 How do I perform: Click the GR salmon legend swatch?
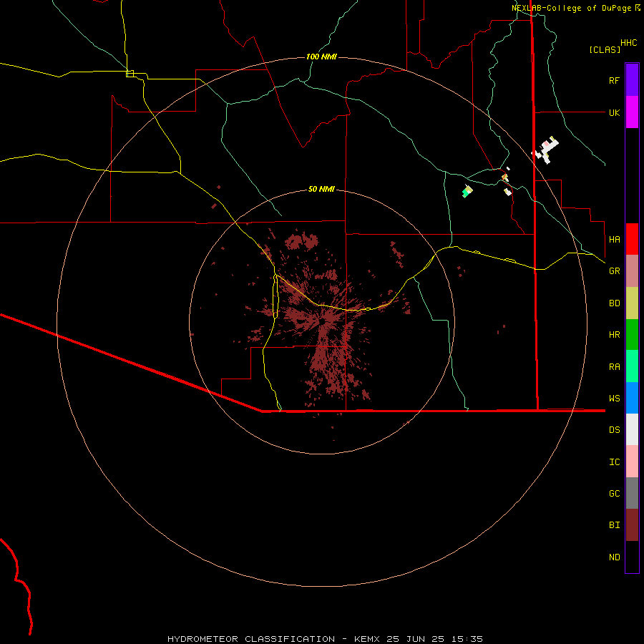(632, 271)
